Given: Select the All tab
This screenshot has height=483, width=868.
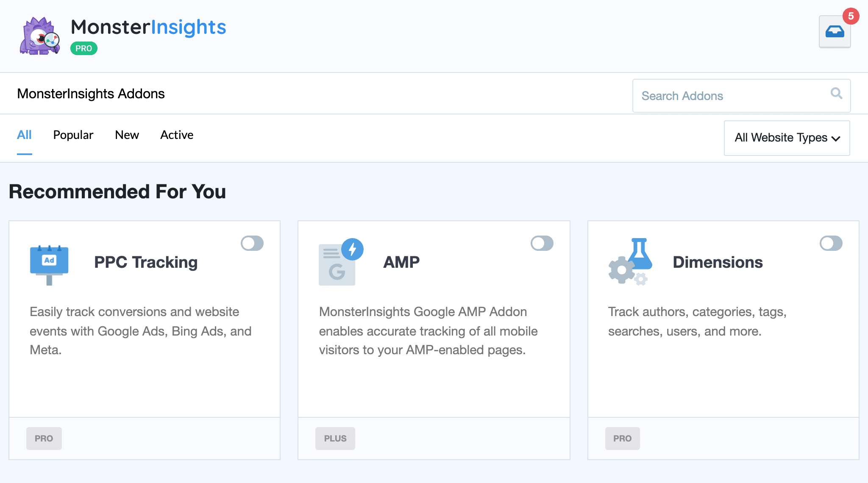Looking at the screenshot, I should 24,135.
